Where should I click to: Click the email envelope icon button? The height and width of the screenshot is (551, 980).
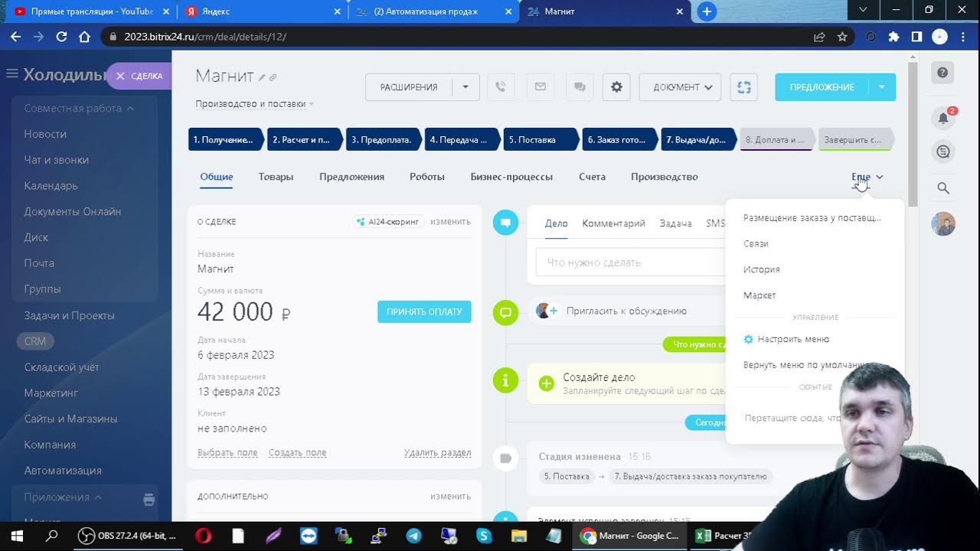pos(541,87)
